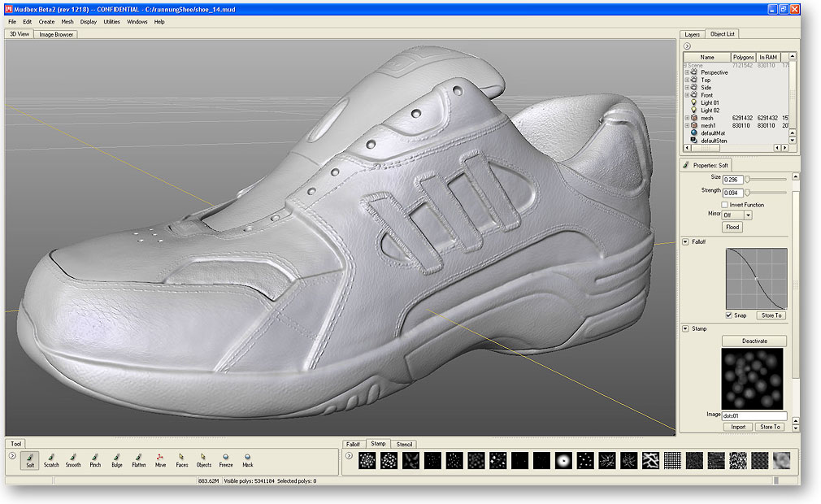Click the Flood button
Screen dimensions: 821x504
coord(732,227)
